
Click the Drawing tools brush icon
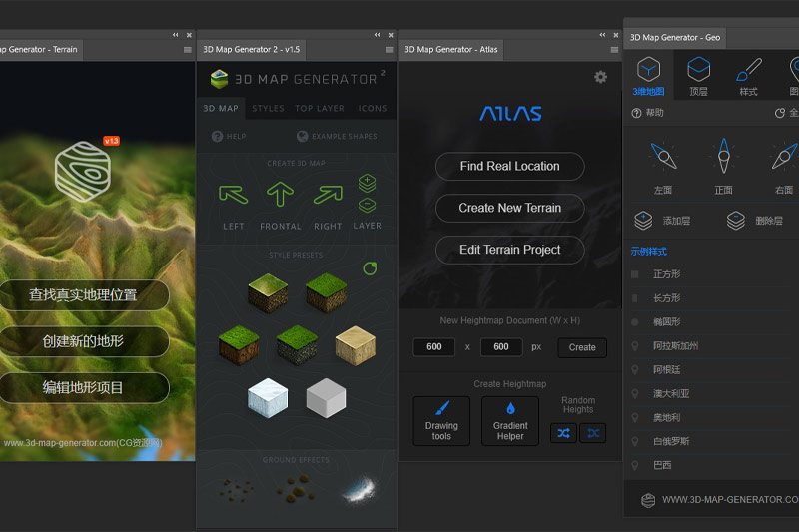click(x=441, y=408)
